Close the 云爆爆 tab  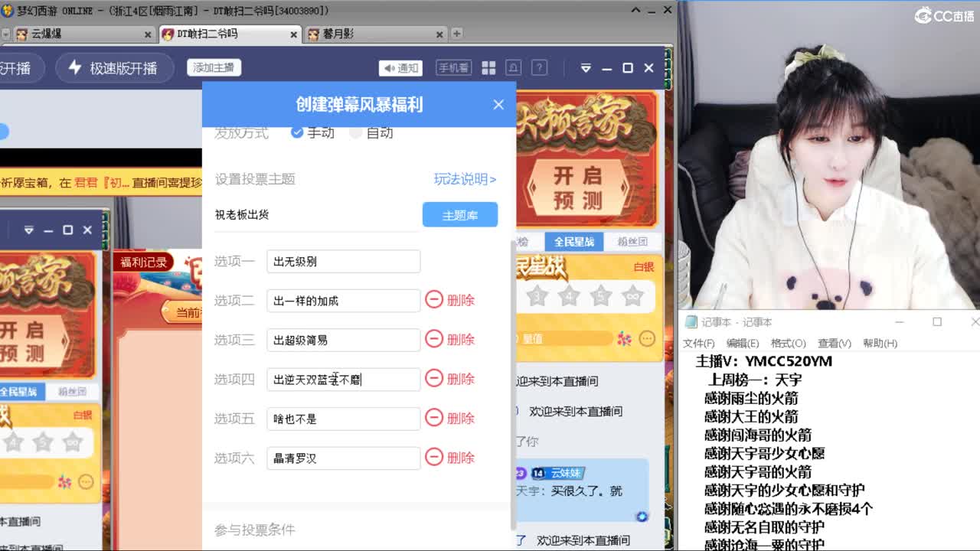[x=148, y=34]
